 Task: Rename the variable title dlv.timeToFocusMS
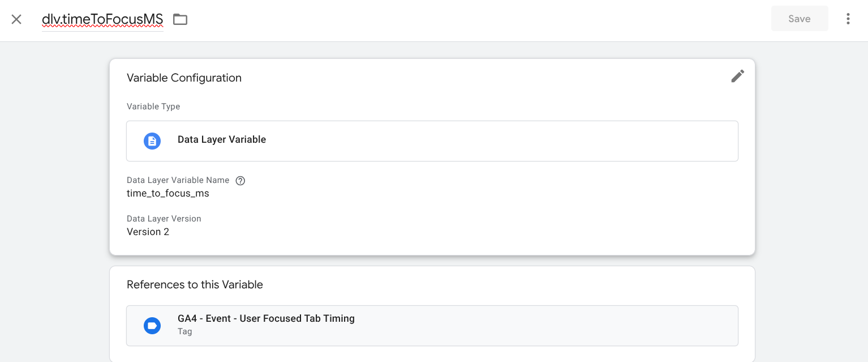[x=102, y=19]
